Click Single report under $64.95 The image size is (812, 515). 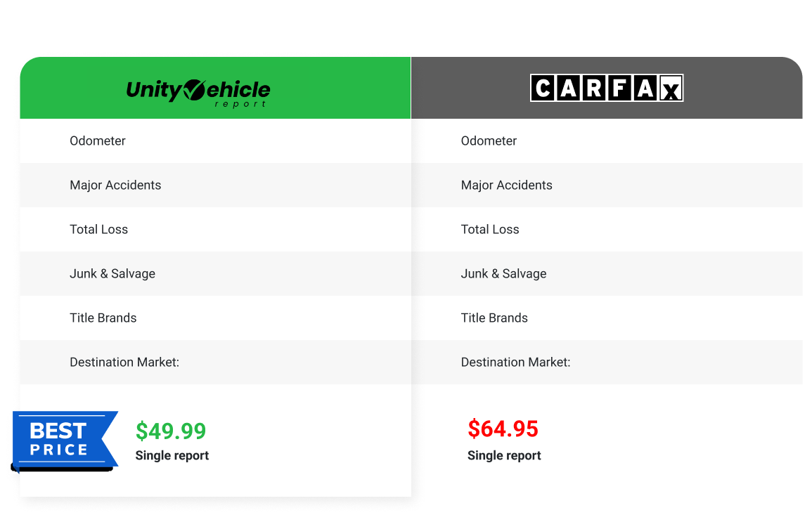coord(504,455)
